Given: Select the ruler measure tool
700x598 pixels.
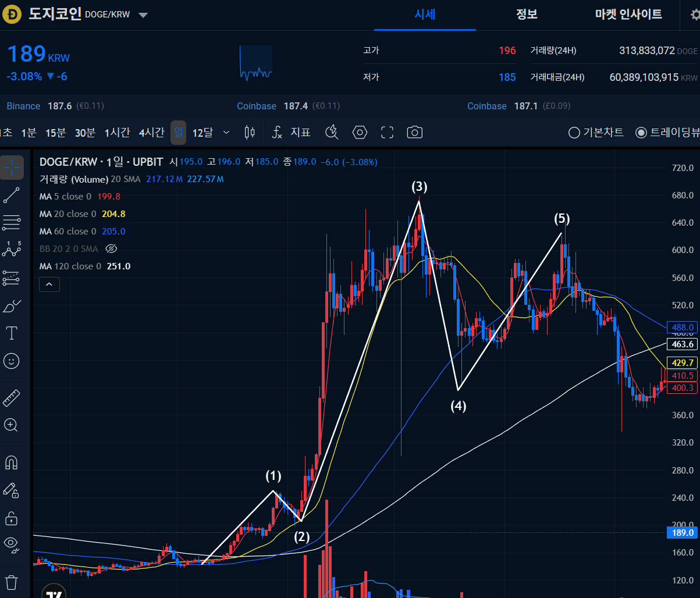Looking at the screenshot, I should click(12, 398).
